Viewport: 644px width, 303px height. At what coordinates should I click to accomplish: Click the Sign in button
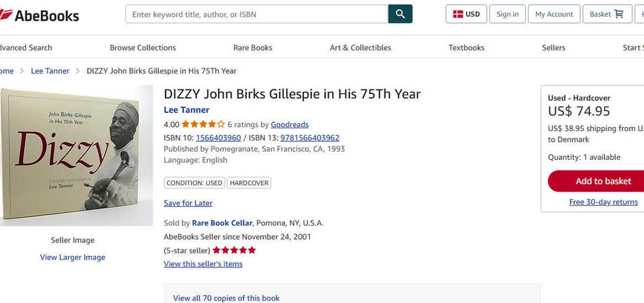tap(507, 14)
